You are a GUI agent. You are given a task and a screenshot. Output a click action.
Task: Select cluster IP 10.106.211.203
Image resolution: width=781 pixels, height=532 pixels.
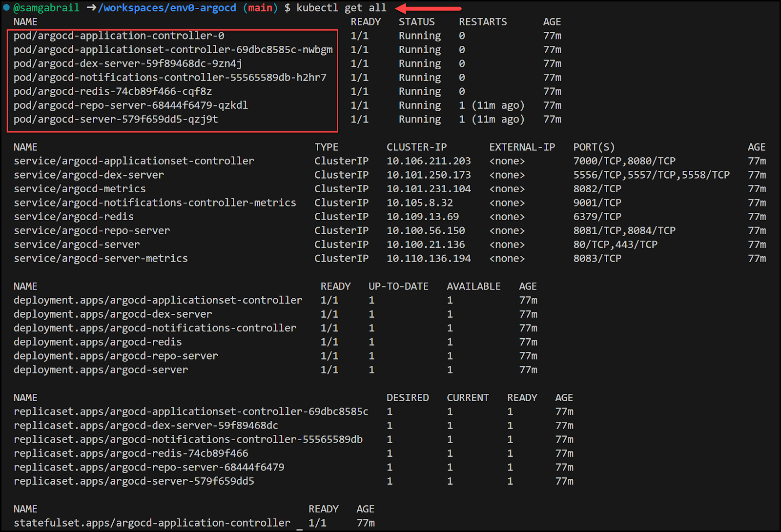tap(429, 161)
